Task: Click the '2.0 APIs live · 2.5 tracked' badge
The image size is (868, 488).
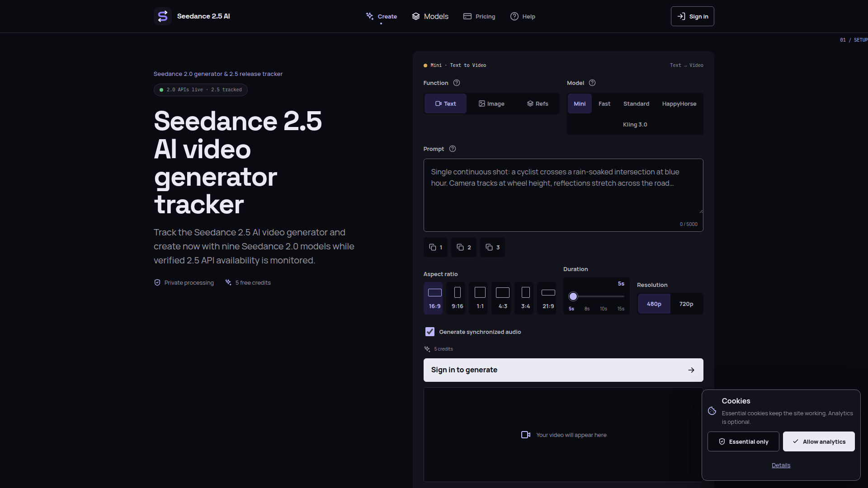Action: point(200,89)
